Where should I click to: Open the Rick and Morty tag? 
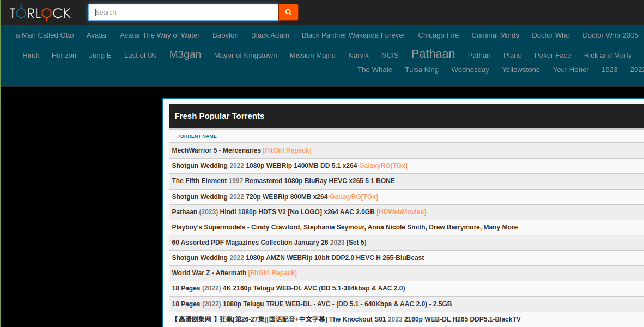[x=607, y=55]
